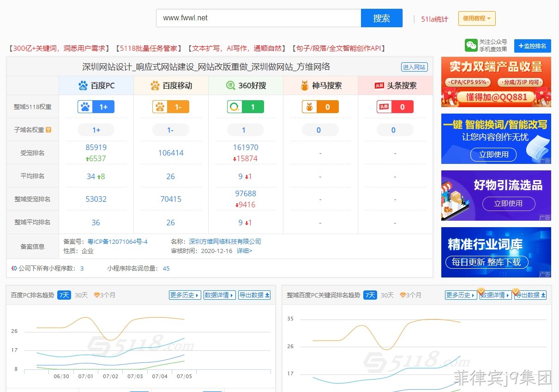Open 数据详情 for 百度PC排名趋势
559x392 pixels.
click(220, 295)
